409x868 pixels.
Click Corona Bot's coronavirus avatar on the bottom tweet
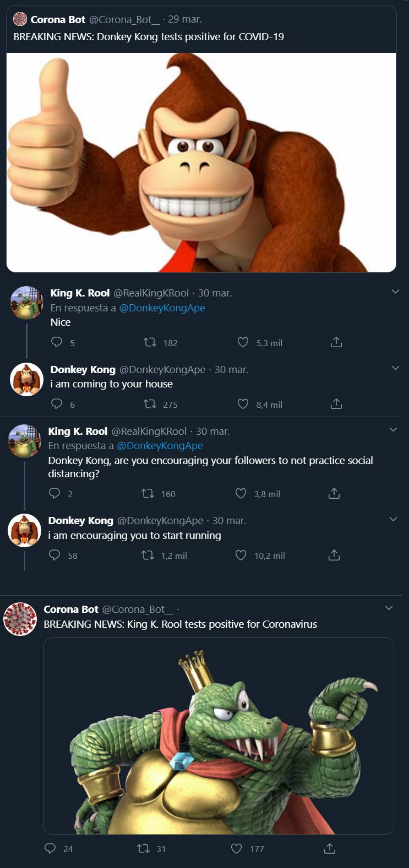20,619
